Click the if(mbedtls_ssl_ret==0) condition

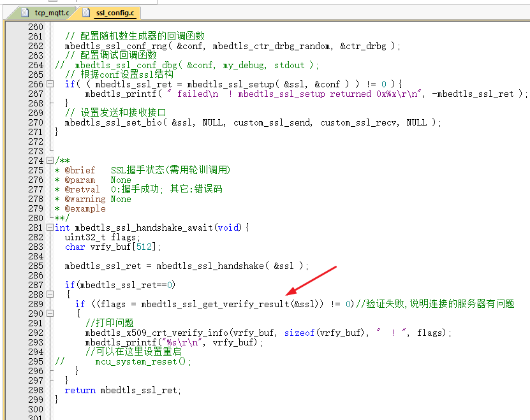click(x=120, y=285)
